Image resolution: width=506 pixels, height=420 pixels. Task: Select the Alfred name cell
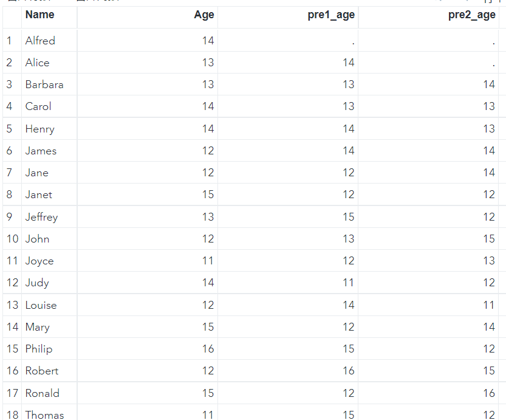(49, 41)
